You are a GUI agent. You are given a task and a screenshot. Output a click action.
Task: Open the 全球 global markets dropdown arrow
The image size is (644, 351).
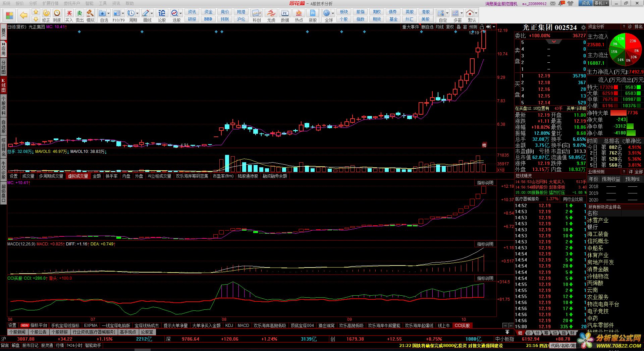(x=333, y=13)
